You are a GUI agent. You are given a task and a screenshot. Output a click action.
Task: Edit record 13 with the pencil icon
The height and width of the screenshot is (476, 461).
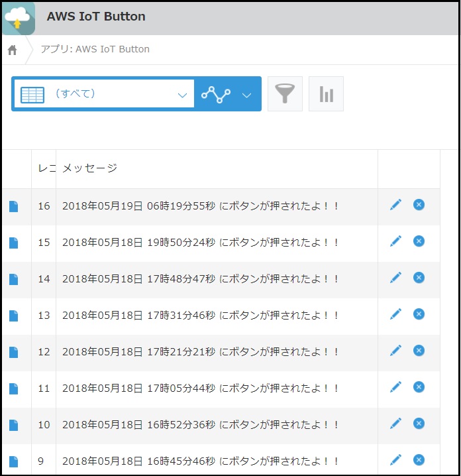pos(395,314)
